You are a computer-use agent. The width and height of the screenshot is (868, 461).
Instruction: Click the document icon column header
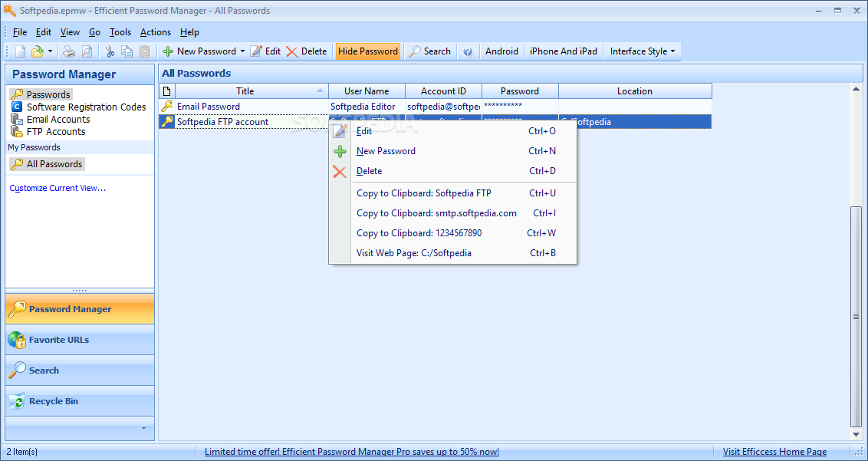pyautogui.click(x=167, y=91)
